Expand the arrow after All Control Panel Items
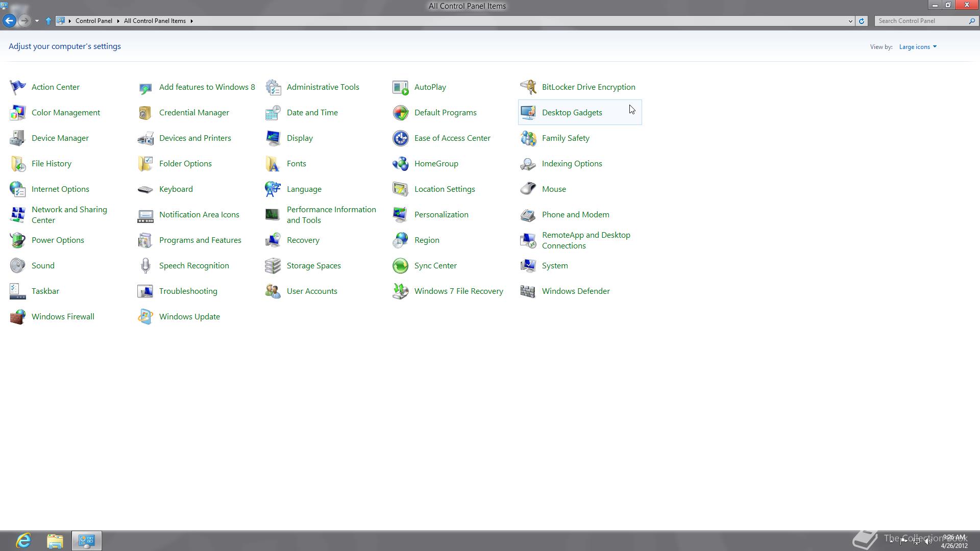 pyautogui.click(x=191, y=21)
